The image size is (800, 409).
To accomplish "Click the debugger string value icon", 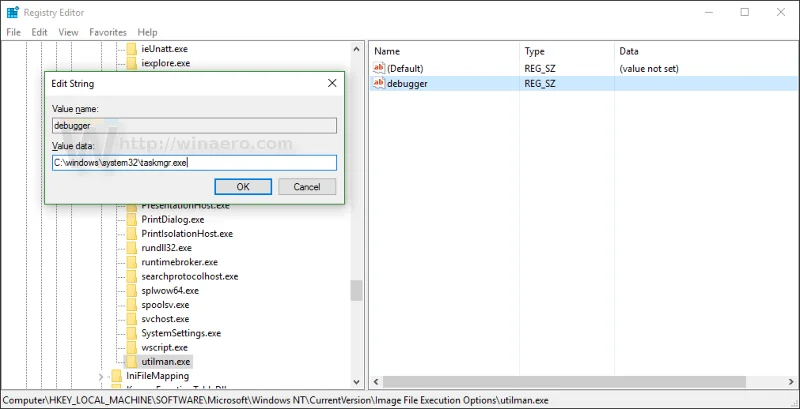I will [379, 84].
